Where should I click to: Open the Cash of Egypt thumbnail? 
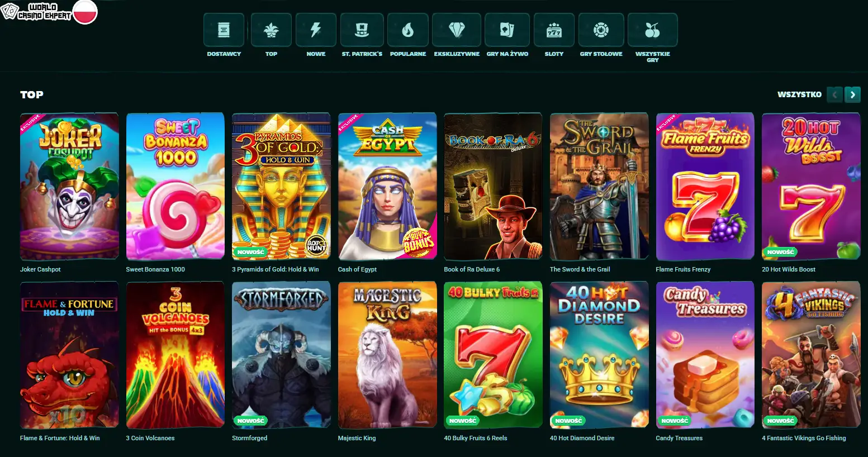click(387, 187)
